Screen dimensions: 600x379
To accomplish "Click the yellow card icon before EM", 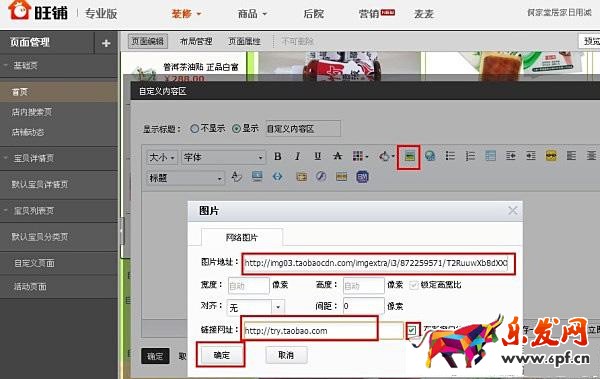I will (x=341, y=177).
